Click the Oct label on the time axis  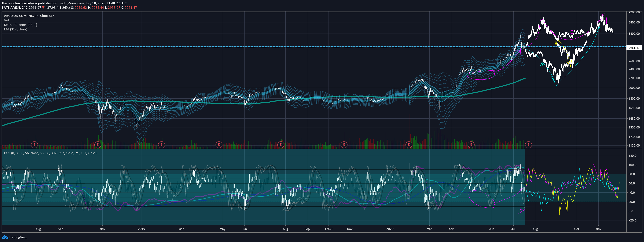click(x=577, y=229)
